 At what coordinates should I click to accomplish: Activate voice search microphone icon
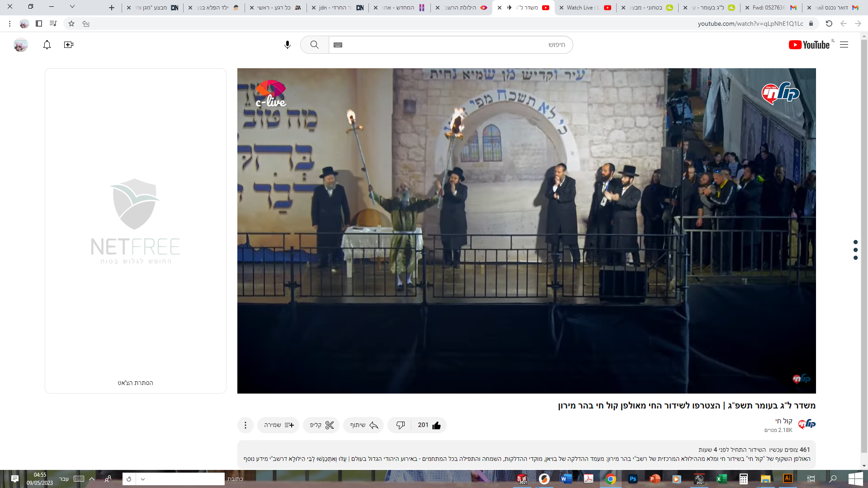[x=288, y=45]
